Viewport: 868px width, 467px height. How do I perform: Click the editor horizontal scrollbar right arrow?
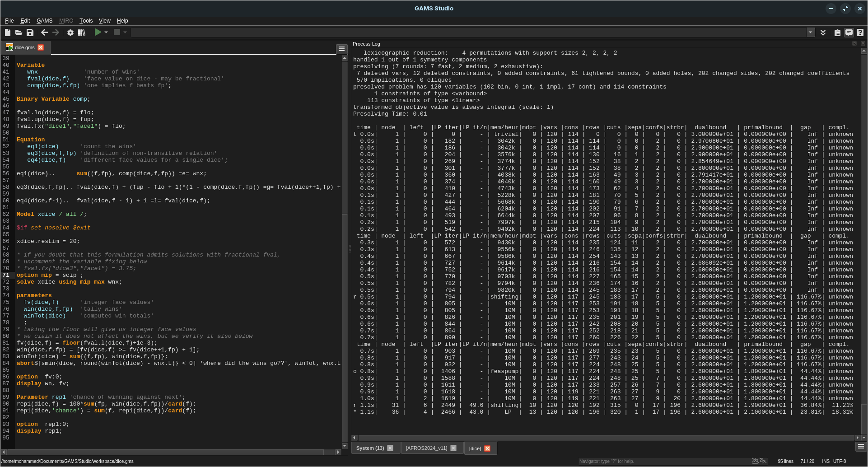[x=338, y=452]
